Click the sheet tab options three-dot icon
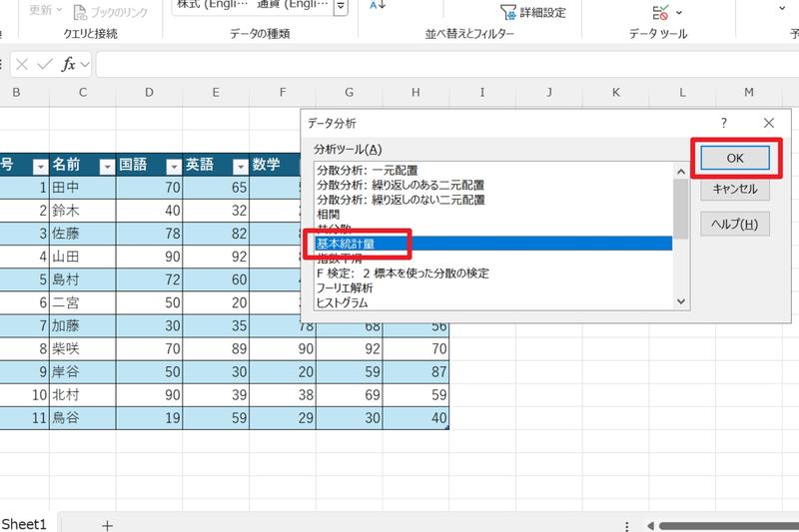Screen dimensions: 799x532 click(627, 525)
